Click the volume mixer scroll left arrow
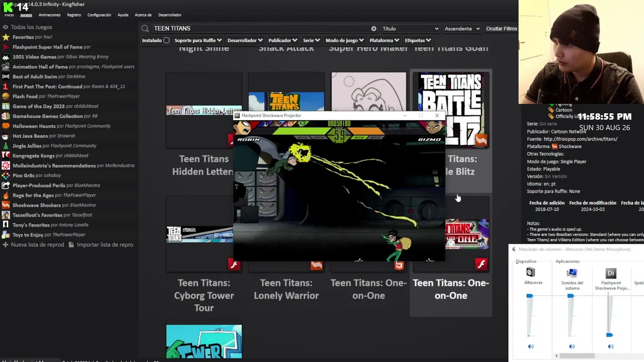The height and width of the screenshot is (362, 644). click(557, 356)
